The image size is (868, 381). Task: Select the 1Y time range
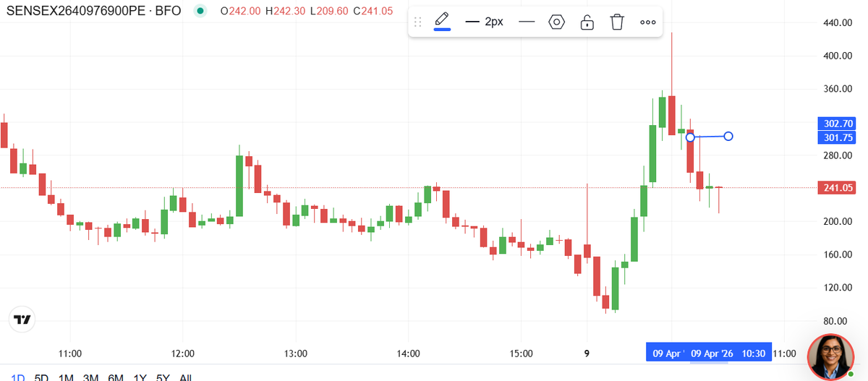[x=140, y=377]
